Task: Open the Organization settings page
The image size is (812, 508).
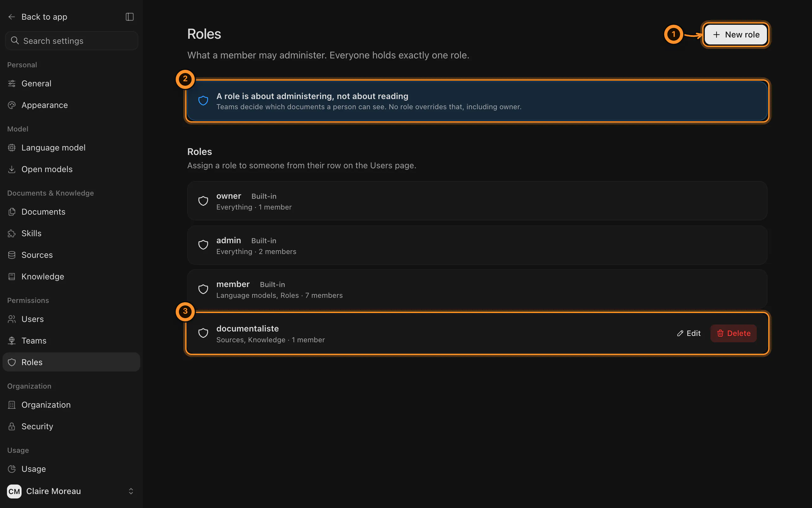Action: tap(71, 405)
